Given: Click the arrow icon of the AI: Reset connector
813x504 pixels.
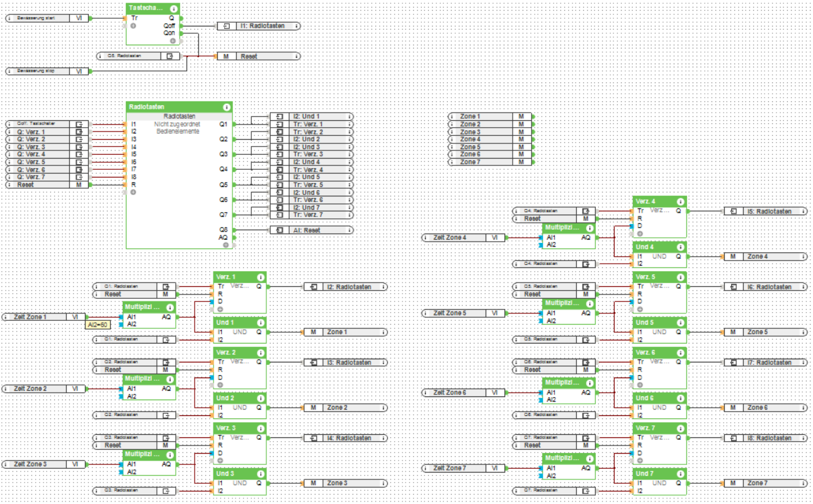Looking at the screenshot, I should [280, 230].
